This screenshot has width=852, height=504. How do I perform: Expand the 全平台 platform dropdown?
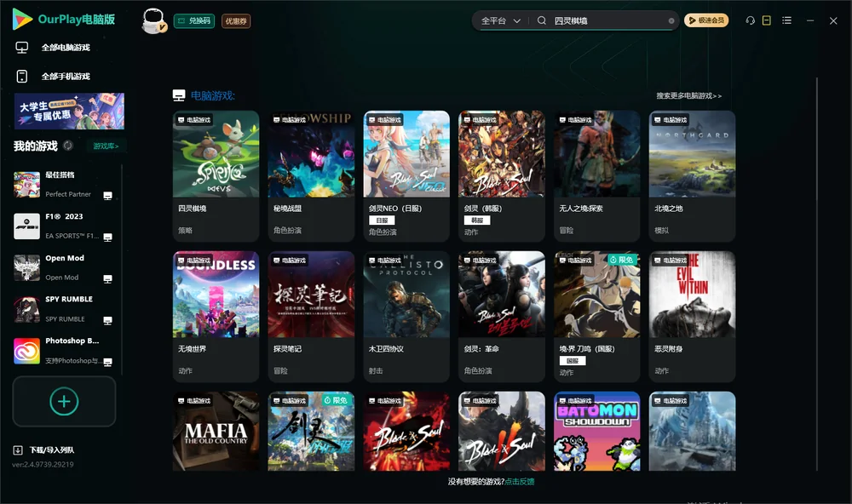click(x=500, y=20)
